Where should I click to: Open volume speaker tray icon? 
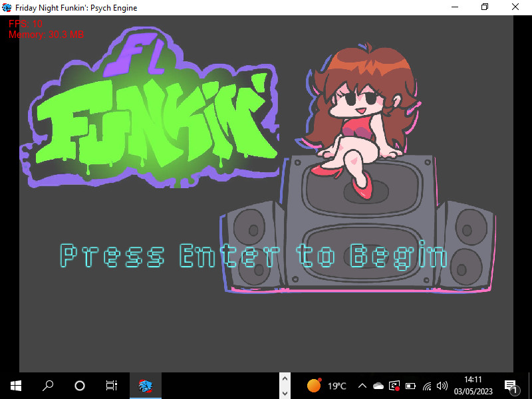click(442, 386)
